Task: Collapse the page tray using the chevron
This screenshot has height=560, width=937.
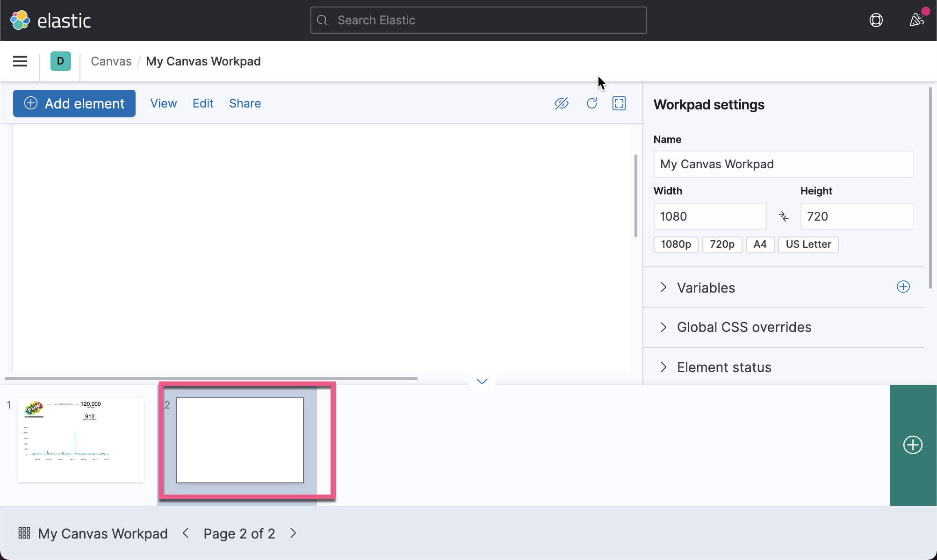Action: [482, 381]
